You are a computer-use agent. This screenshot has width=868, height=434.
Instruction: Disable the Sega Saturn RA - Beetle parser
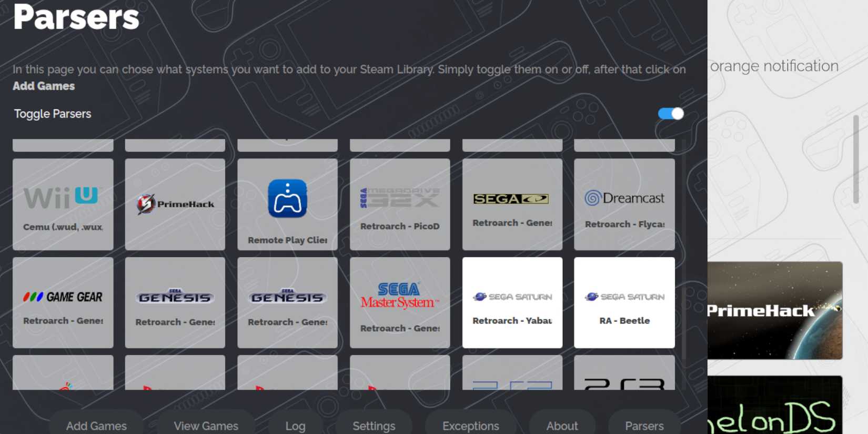point(624,302)
